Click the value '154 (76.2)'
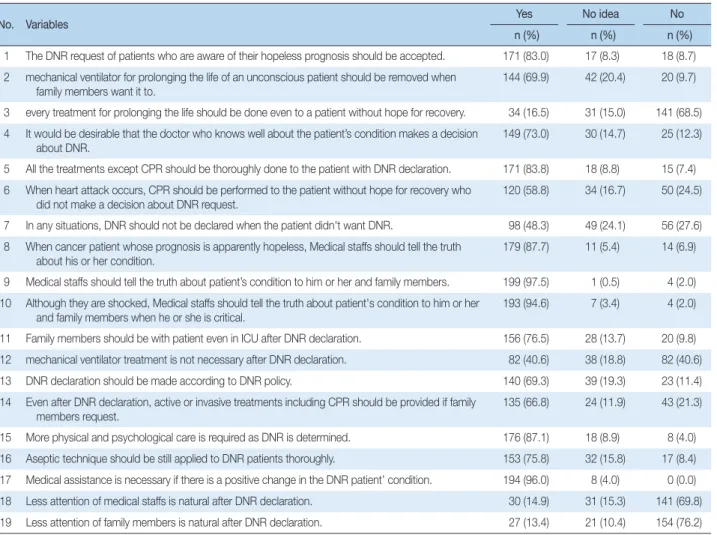The image size is (717, 535). pos(679,522)
